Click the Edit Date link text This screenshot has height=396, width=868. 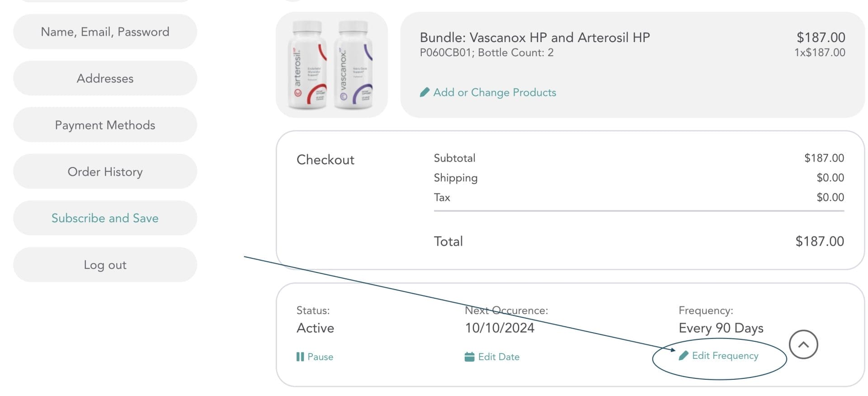(x=499, y=357)
